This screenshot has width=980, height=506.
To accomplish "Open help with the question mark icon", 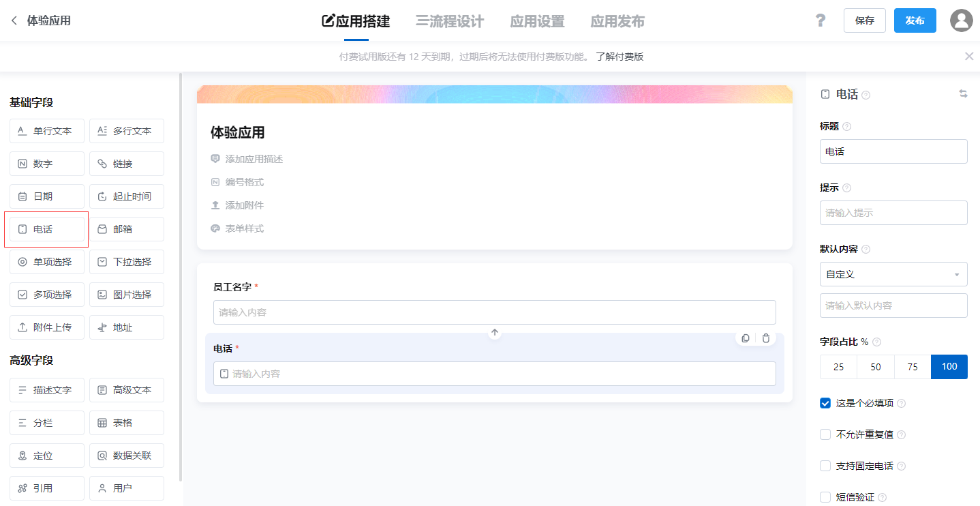I will click(821, 20).
